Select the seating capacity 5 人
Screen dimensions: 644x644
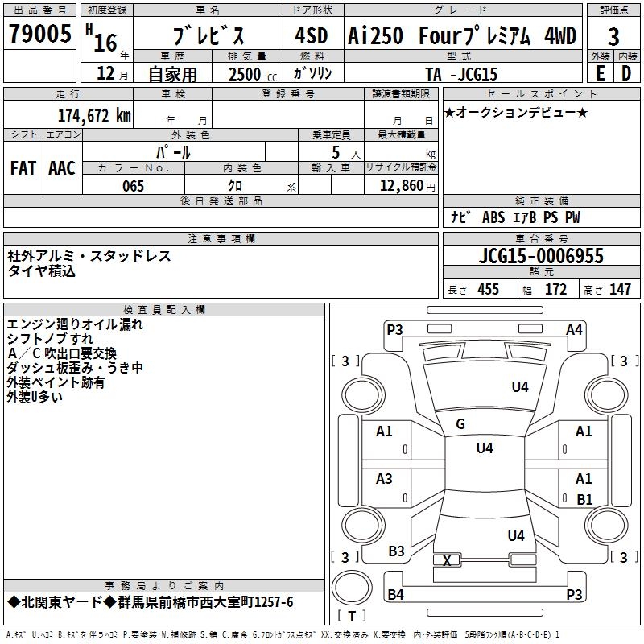pyautogui.click(x=346, y=153)
